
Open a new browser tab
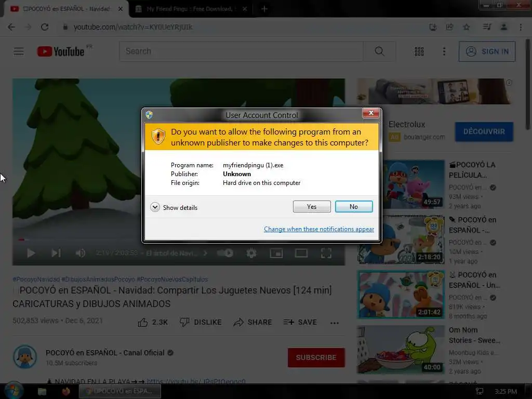click(264, 9)
